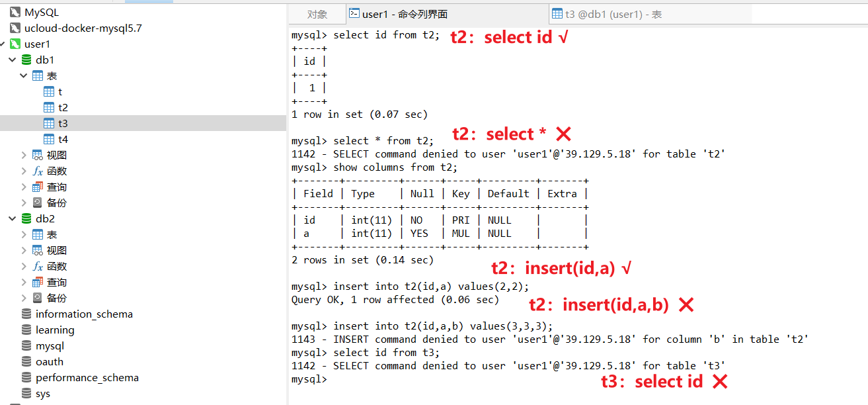The height and width of the screenshot is (405, 868).
Task: Click the 表 icon under db2
Action: coord(38,234)
